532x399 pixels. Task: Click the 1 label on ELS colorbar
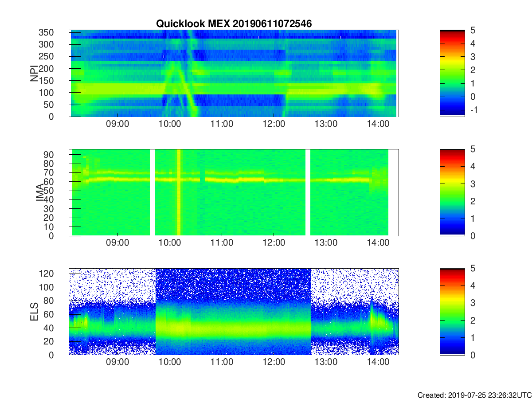[x=473, y=337]
